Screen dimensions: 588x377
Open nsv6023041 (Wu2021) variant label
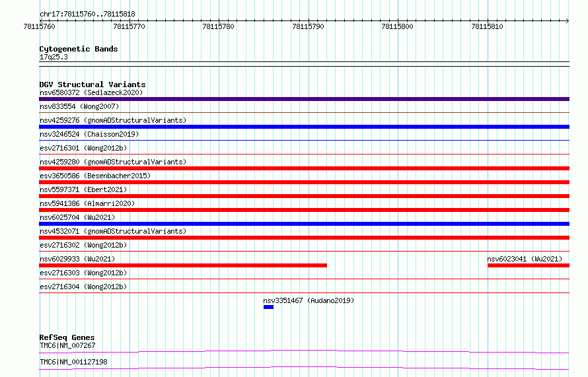[x=525, y=259]
